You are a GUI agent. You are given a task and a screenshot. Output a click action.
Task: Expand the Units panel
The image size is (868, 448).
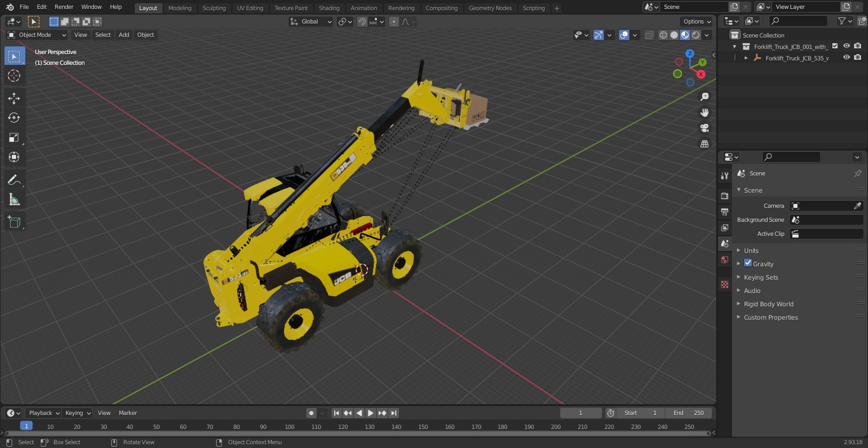click(751, 250)
